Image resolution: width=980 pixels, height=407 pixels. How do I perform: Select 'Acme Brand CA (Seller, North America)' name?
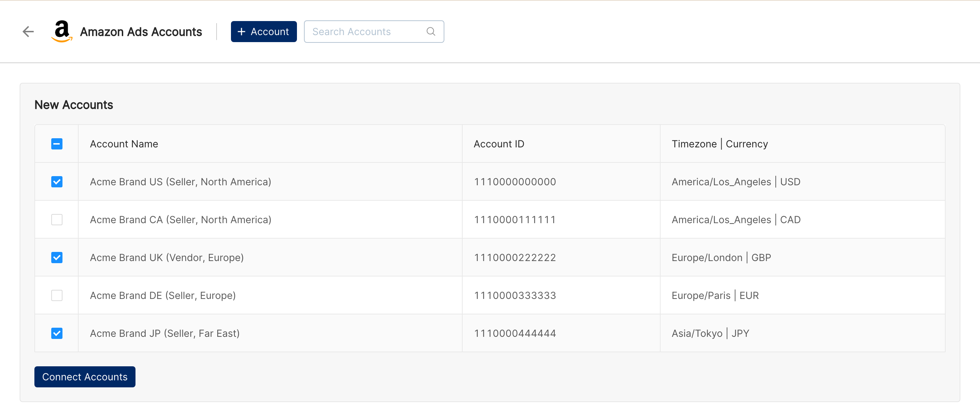[180, 220]
